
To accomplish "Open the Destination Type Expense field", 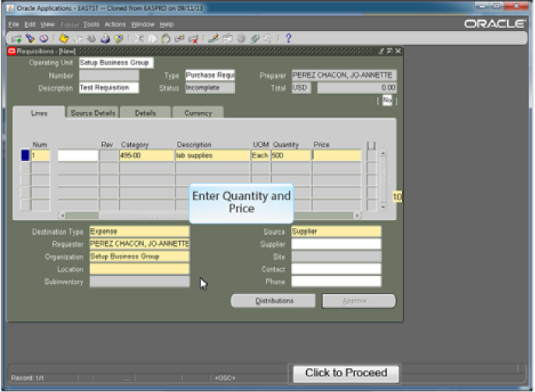I will click(x=139, y=232).
